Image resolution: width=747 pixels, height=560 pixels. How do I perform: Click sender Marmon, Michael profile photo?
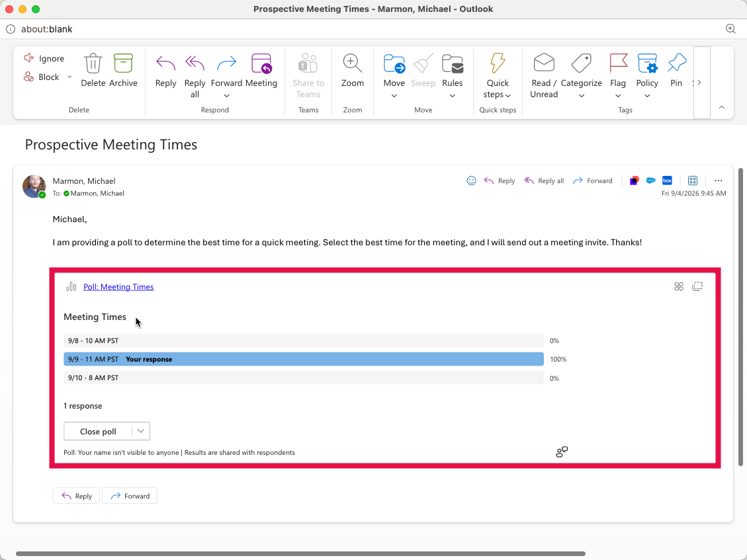(x=34, y=186)
